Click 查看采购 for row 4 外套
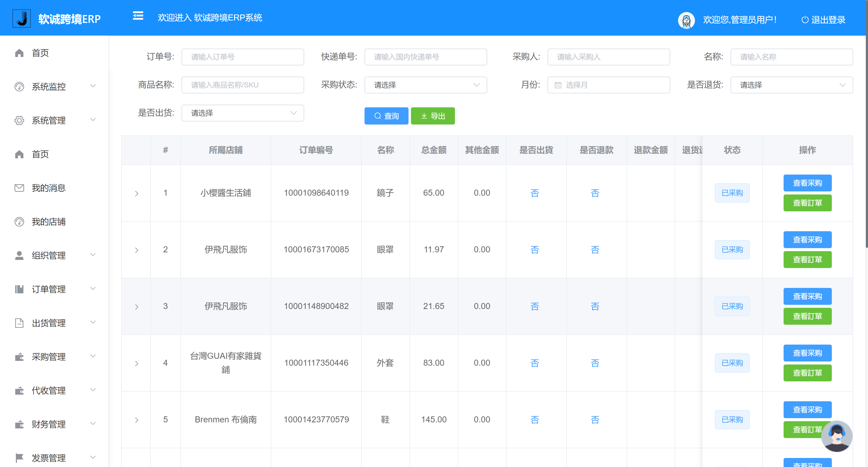Viewport: 868px width, 467px height. [807, 353]
